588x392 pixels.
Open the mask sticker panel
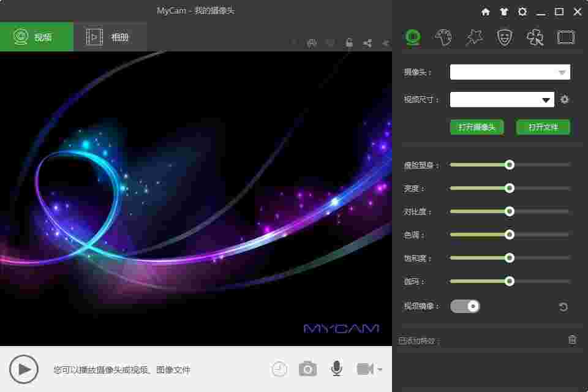(504, 37)
